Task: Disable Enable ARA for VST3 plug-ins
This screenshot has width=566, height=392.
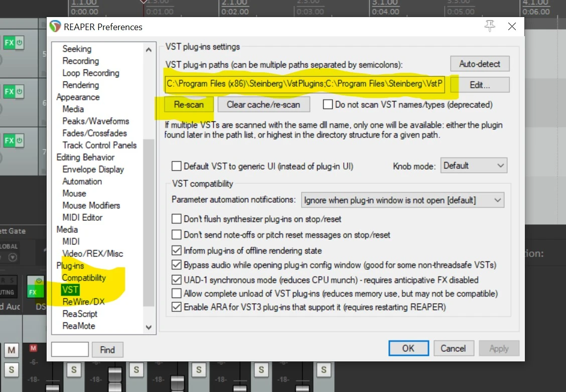Action: click(177, 307)
